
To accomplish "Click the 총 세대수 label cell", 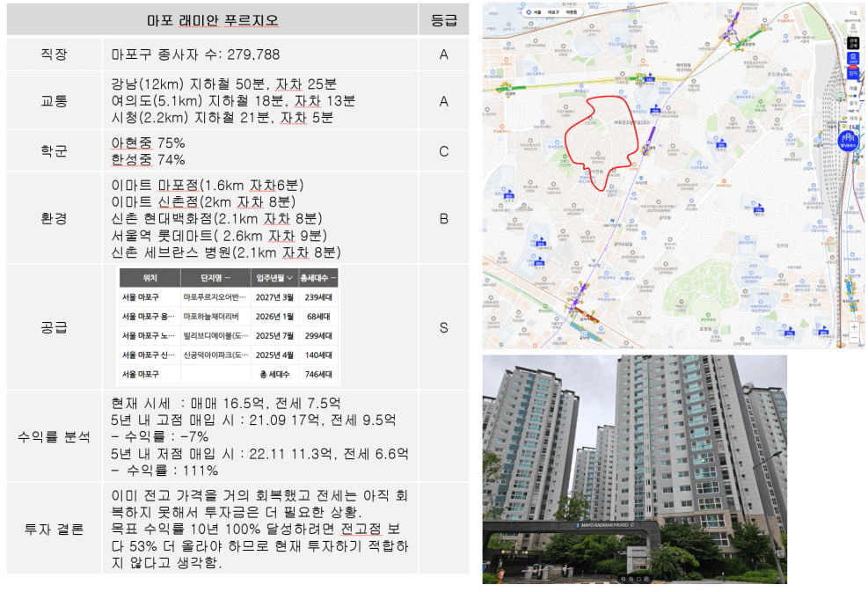I will pos(274,375).
